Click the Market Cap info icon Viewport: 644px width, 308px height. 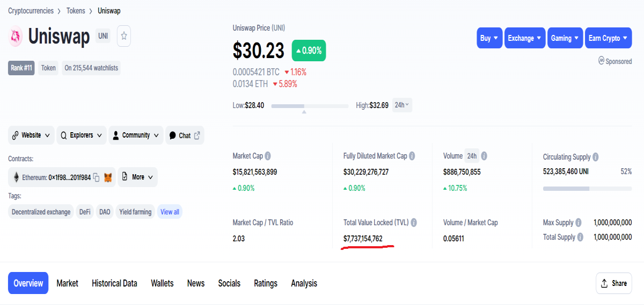[x=268, y=156]
